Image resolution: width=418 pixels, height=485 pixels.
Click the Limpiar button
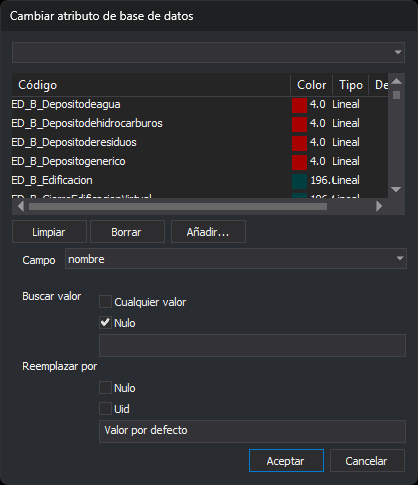point(49,232)
